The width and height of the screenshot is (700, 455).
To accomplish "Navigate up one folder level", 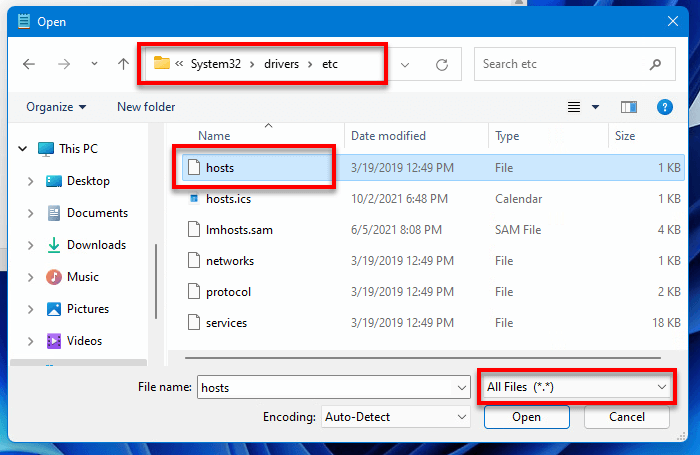I will [123, 64].
